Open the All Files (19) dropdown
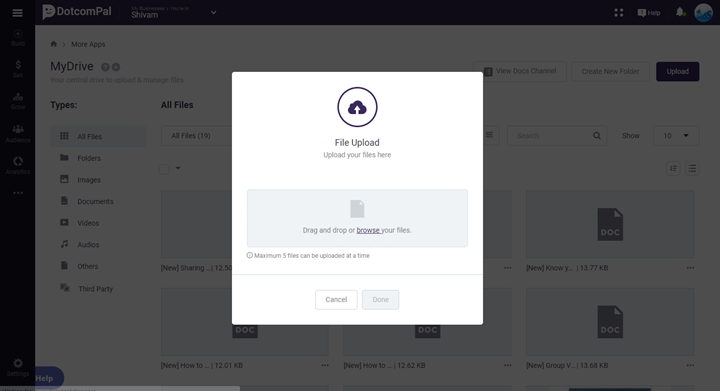The height and width of the screenshot is (391, 720). coord(197,136)
